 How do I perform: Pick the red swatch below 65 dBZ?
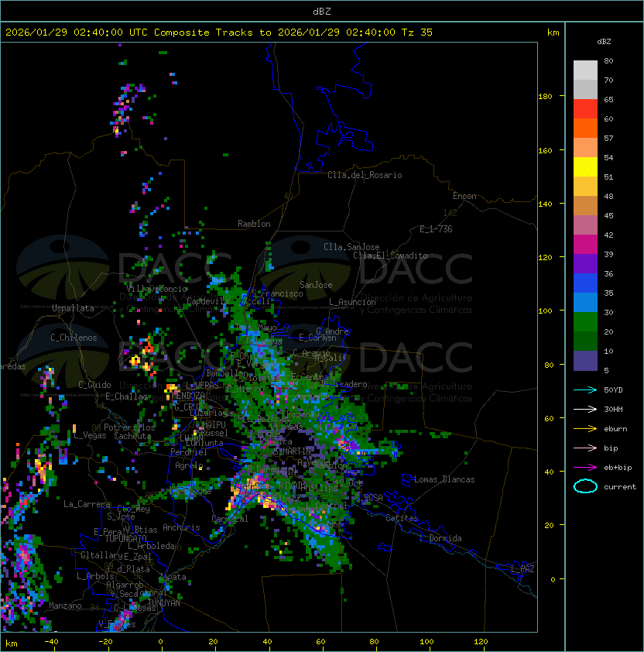click(x=585, y=109)
